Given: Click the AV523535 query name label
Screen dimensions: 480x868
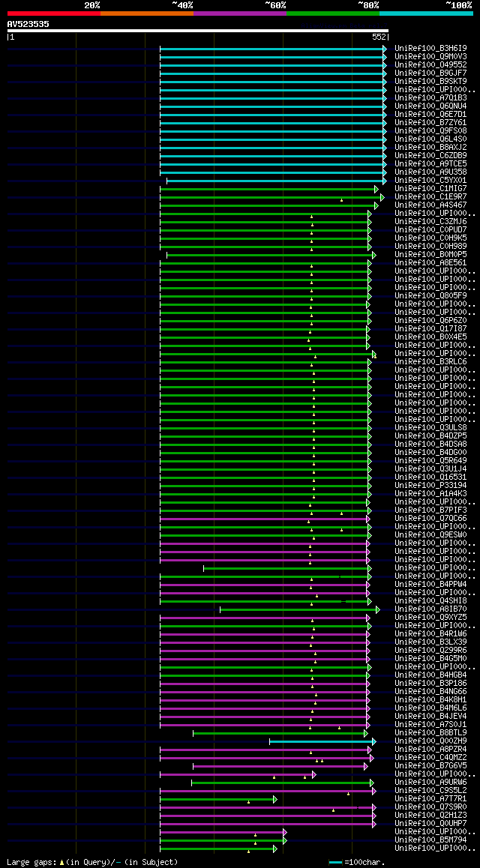Looking at the screenshot, I should click(28, 24).
